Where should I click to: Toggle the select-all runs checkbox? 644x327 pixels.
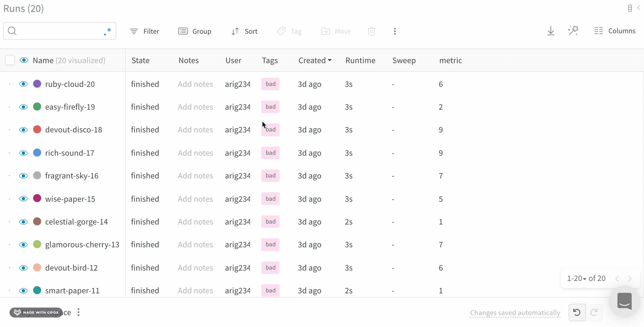(10, 60)
